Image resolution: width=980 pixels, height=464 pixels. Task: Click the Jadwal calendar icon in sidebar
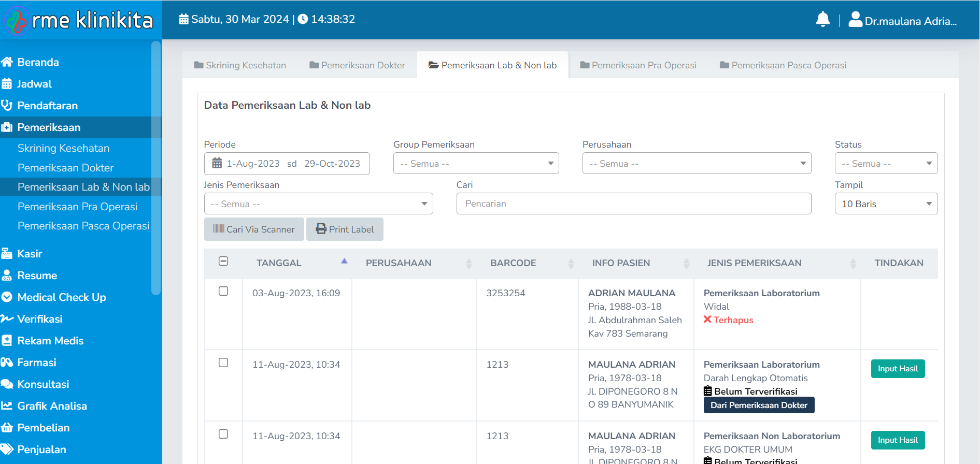(x=7, y=84)
